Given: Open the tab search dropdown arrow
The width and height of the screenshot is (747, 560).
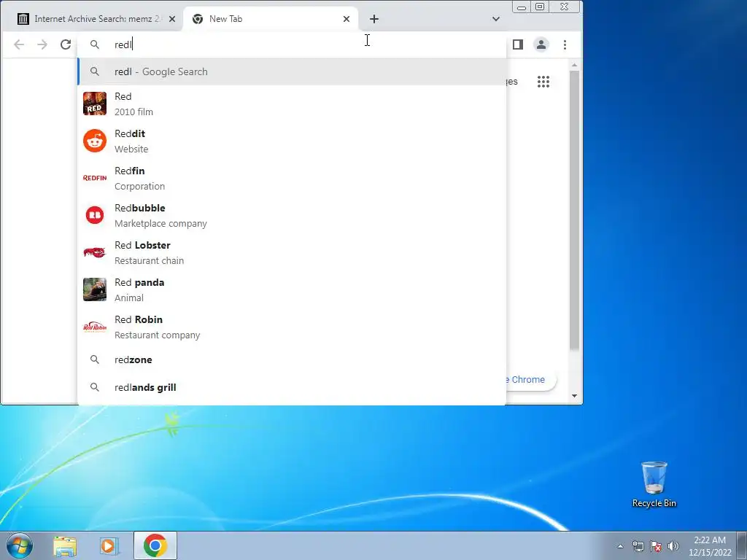Looking at the screenshot, I should (496, 19).
